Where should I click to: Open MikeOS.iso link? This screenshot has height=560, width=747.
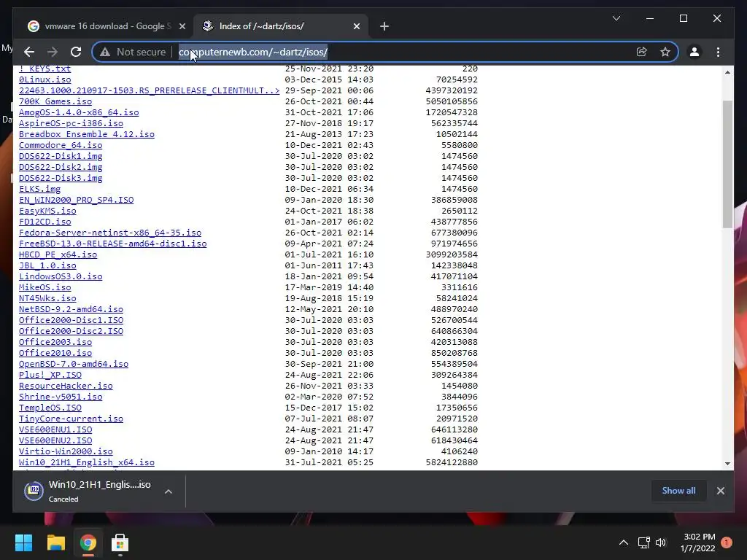[x=44, y=287]
